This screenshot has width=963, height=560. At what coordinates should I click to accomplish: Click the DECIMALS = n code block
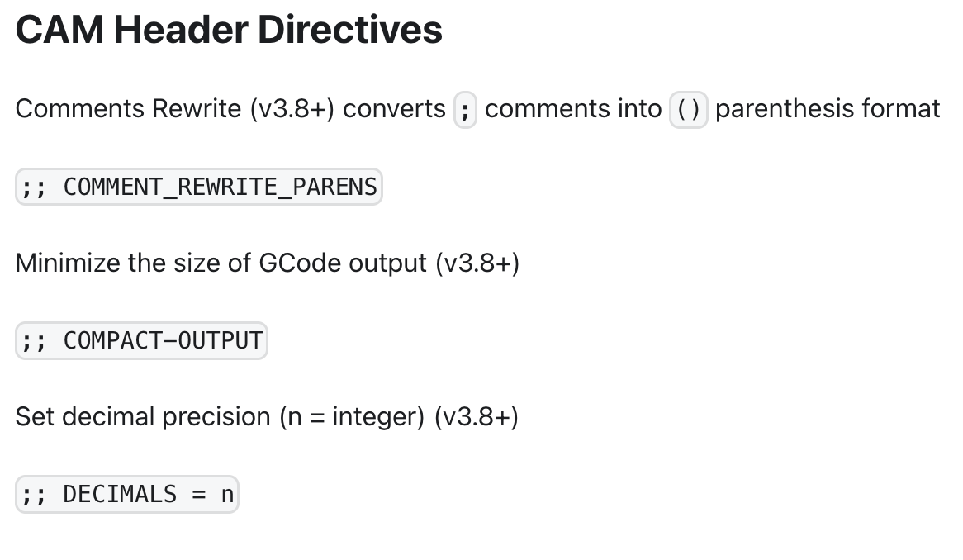(127, 494)
